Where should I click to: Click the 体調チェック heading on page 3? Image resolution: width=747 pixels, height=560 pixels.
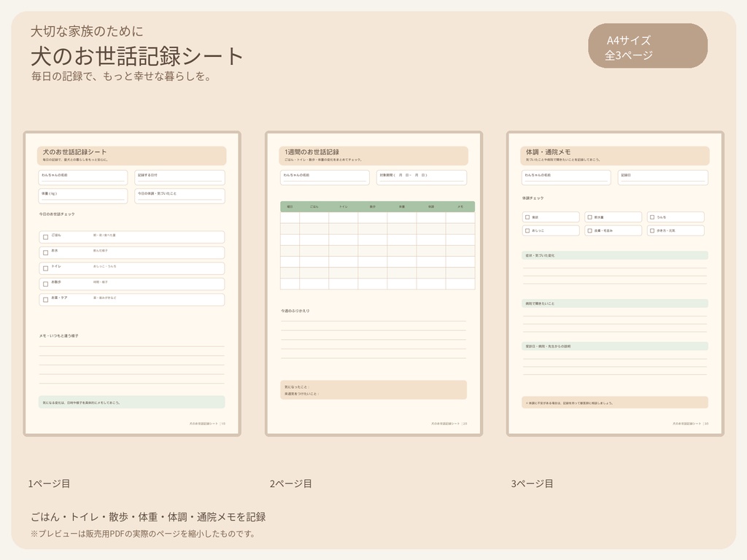point(533,198)
